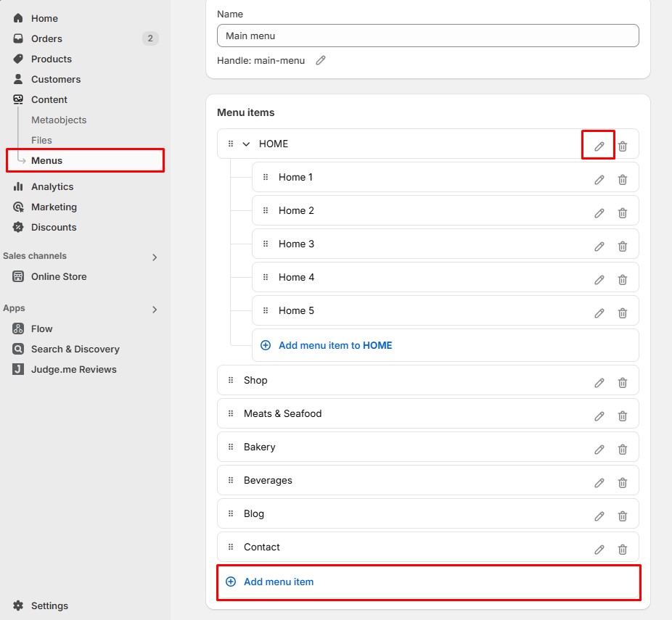This screenshot has width=672, height=620.
Task: Edit the main-menu handle using pencil icon
Action: [321, 61]
